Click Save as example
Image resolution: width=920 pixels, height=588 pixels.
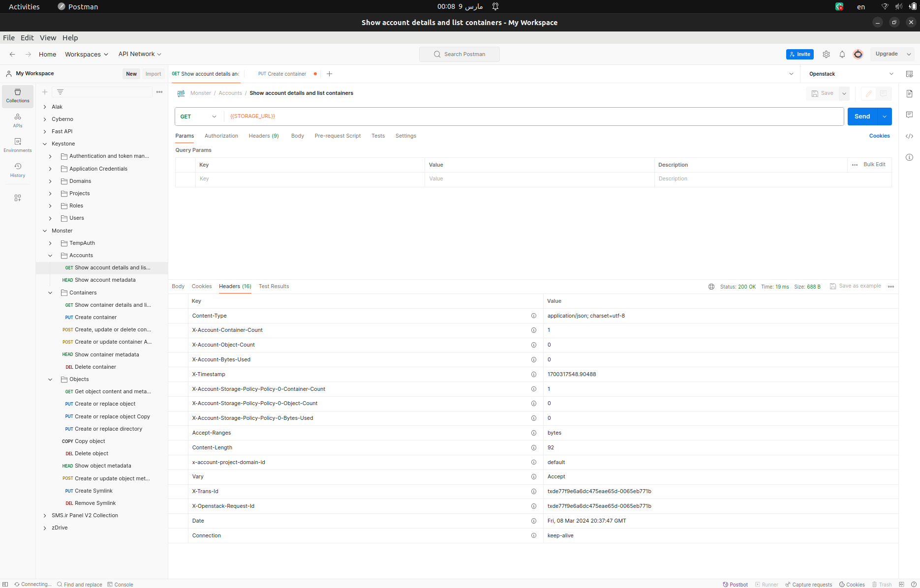tap(856, 286)
